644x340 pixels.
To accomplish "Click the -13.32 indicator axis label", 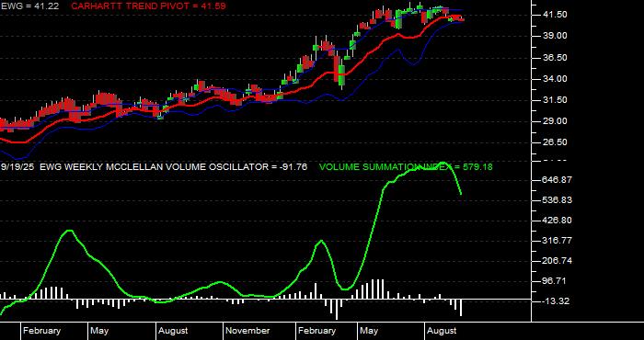I will click(557, 301).
